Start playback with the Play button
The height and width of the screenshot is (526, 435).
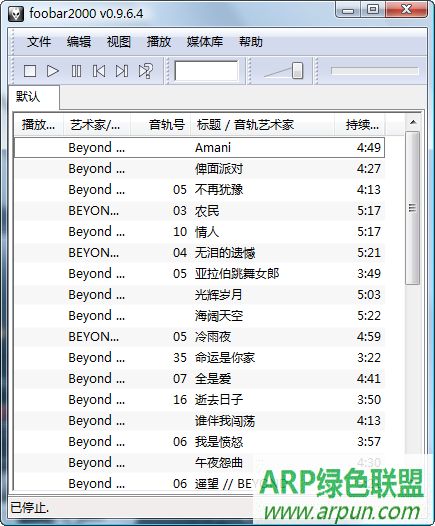[x=53, y=71]
